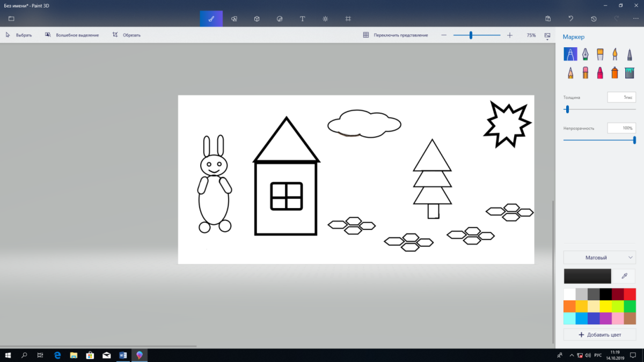Expand the view options dropdown beside 75%
Screen dimensions: 644x362
(x=547, y=35)
